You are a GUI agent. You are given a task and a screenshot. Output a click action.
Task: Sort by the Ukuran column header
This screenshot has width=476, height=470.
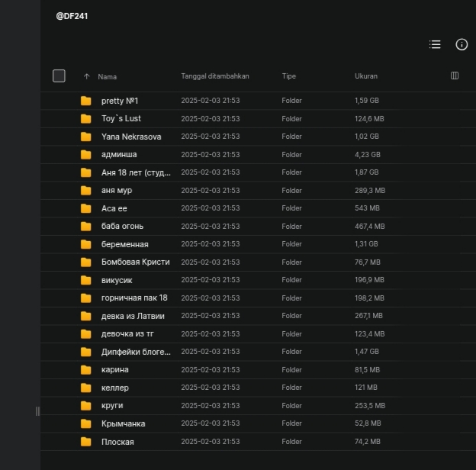coord(366,76)
